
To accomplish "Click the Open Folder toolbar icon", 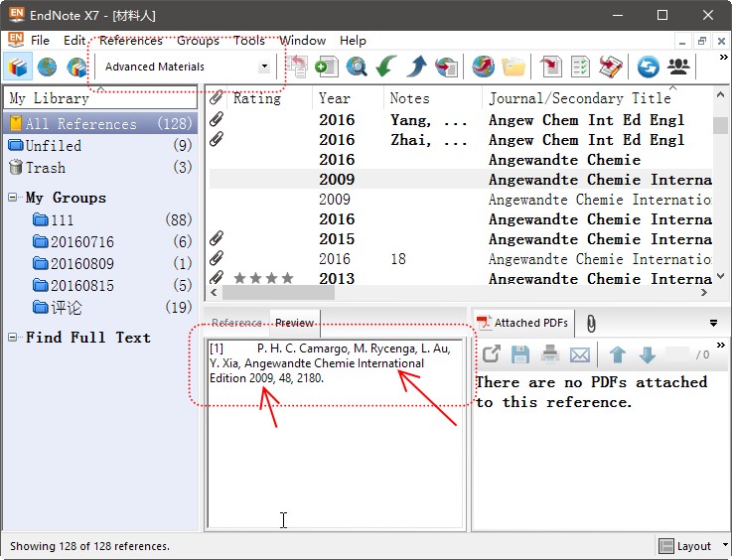I will 512,68.
